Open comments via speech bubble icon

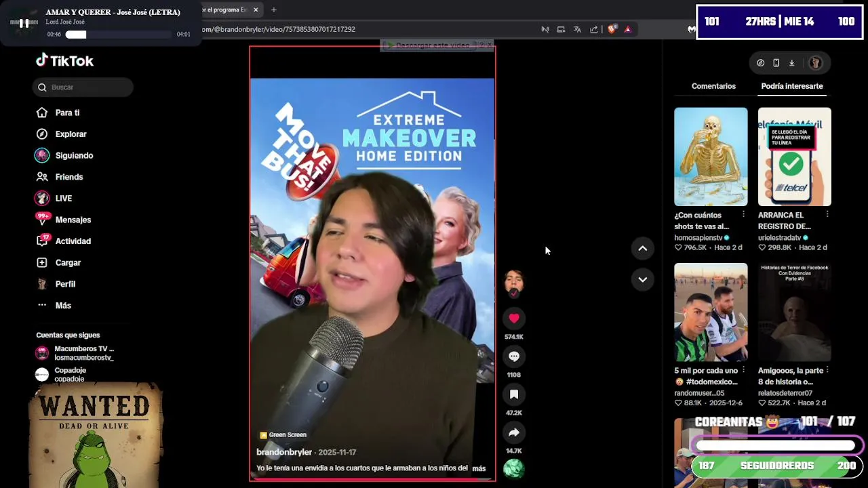point(514,357)
